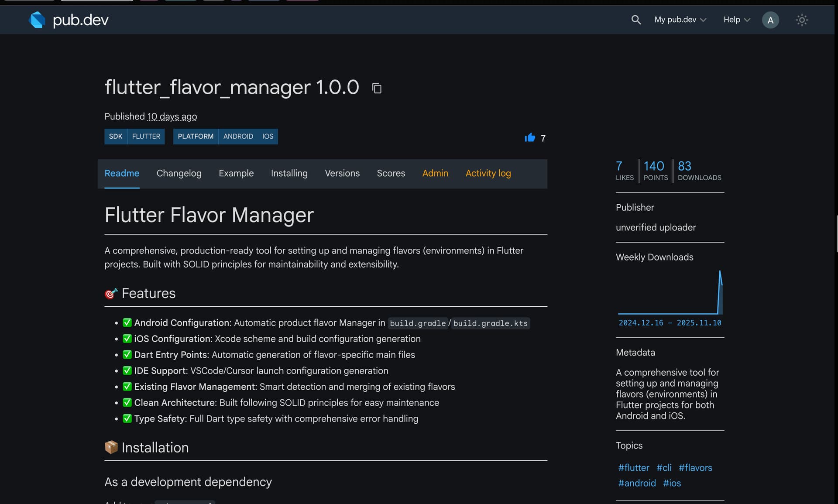The width and height of the screenshot is (838, 504).
Task: Copy package name with clipboard icon
Action: (x=377, y=88)
